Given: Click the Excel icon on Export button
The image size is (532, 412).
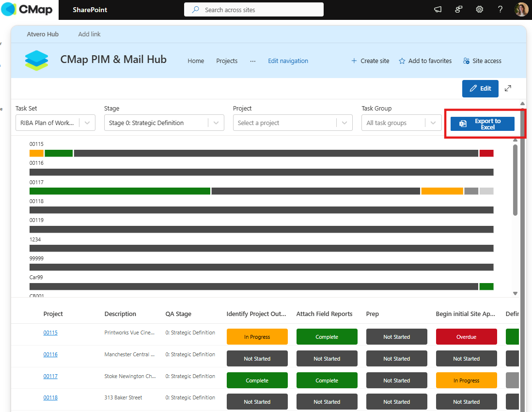Looking at the screenshot, I should 463,124.
